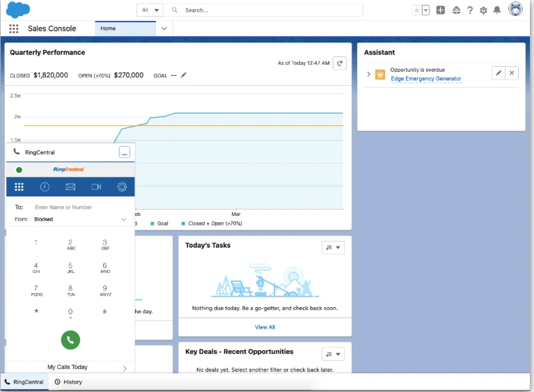This screenshot has width=534, height=392.
Task: Open RingCentral video meeting icon
Action: coord(96,187)
